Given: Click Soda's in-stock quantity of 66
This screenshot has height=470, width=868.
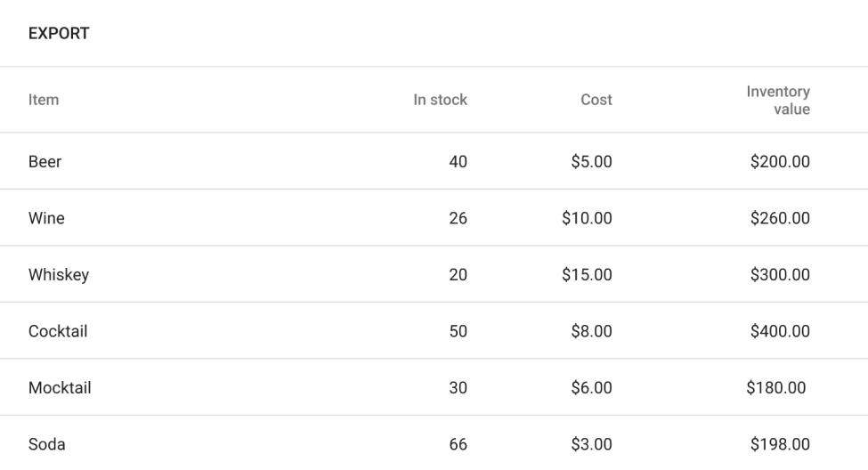Looking at the screenshot, I should click(458, 444).
